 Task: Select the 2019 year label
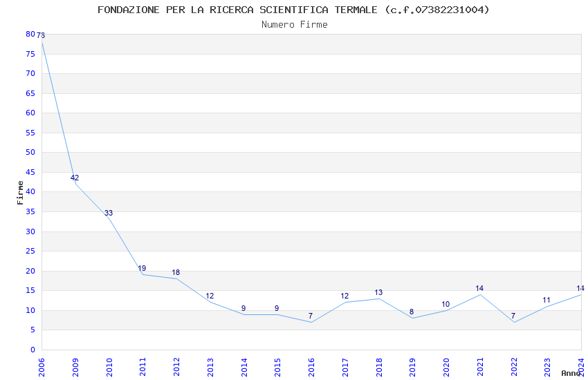(x=412, y=367)
